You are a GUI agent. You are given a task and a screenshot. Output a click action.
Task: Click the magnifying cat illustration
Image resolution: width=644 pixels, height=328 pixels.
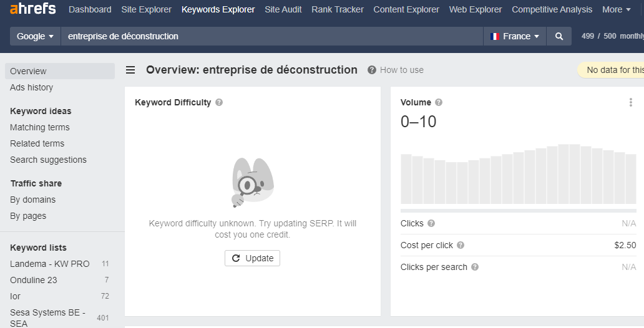(x=253, y=182)
